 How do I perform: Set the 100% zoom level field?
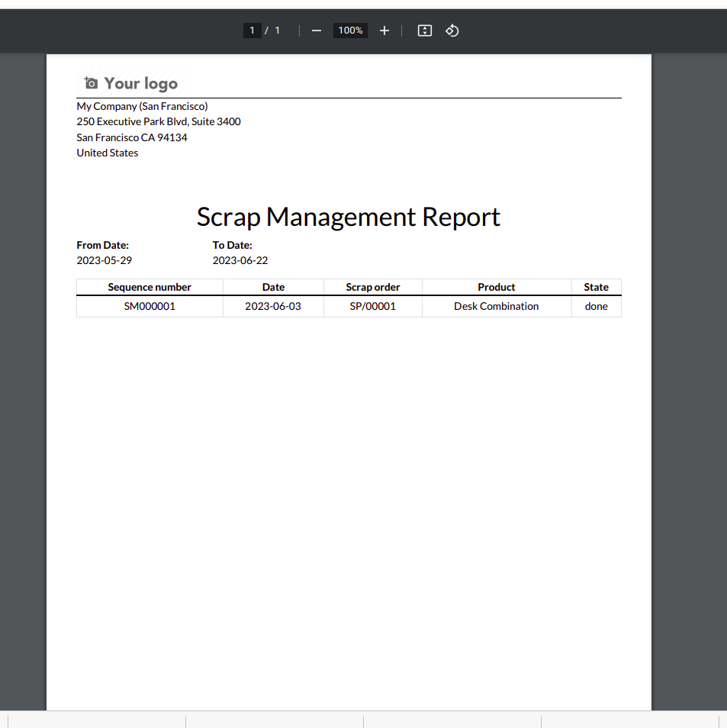click(350, 31)
